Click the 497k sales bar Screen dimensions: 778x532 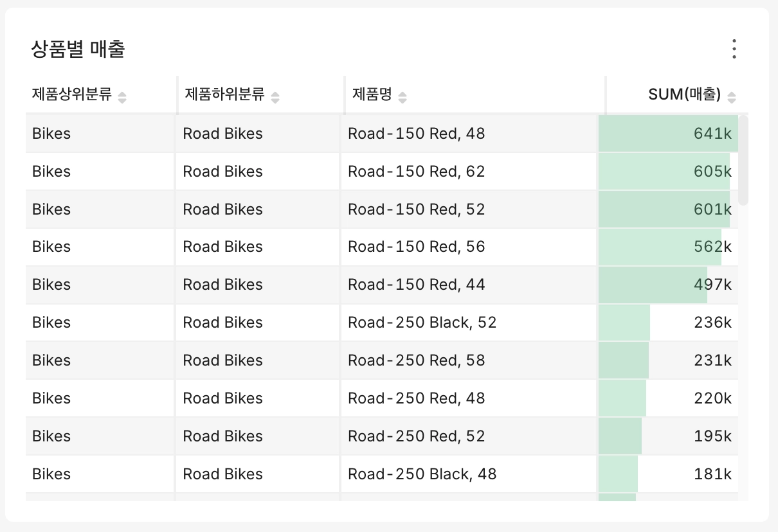(653, 285)
